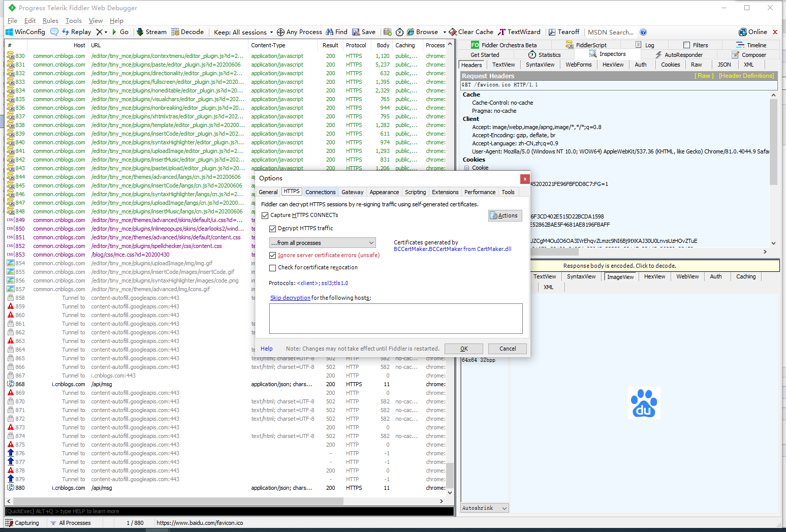Open the Composer tab
786x532 pixels.
tap(749, 55)
